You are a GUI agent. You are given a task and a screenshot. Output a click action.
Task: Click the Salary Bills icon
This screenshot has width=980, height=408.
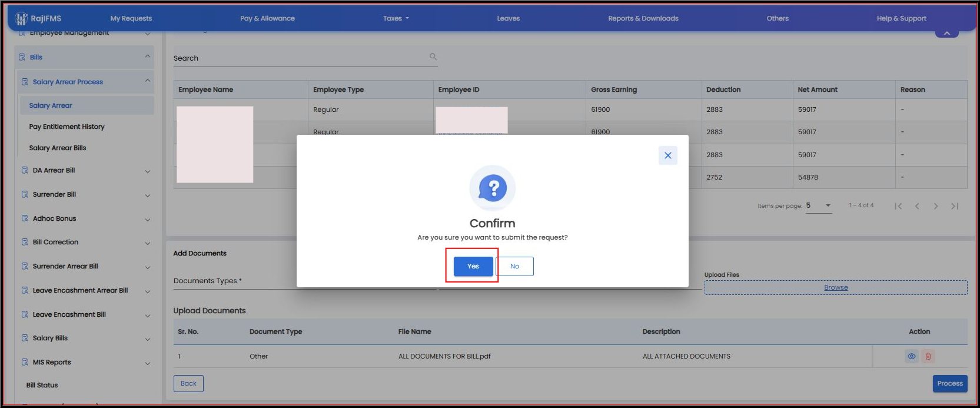(x=25, y=338)
